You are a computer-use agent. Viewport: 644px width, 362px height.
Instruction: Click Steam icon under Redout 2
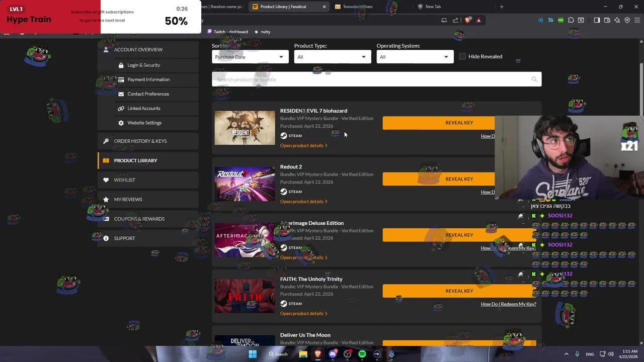pos(284,192)
